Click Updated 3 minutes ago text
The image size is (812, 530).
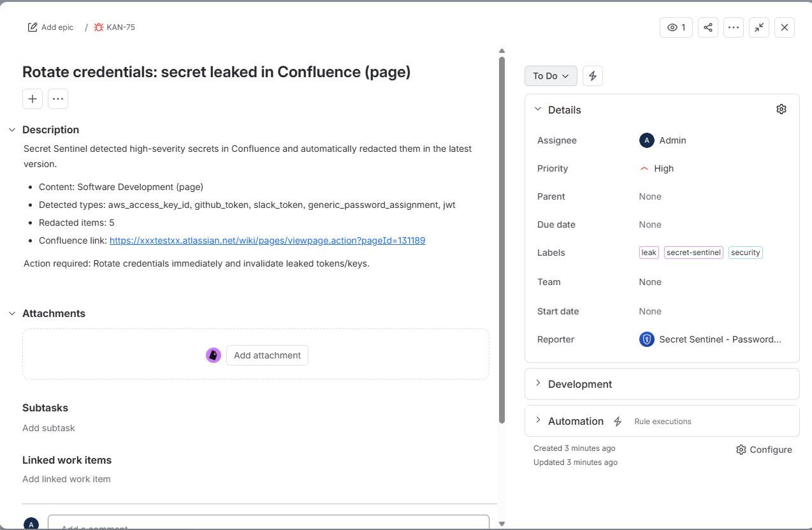coord(576,462)
